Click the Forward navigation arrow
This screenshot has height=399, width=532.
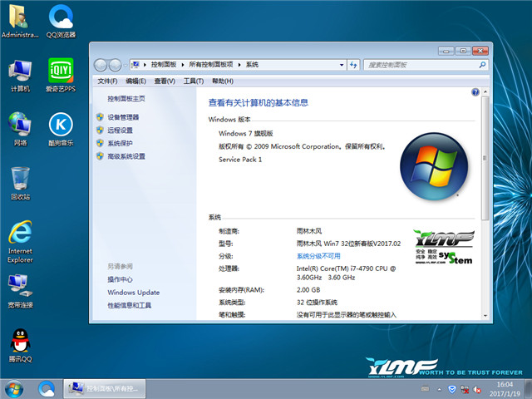115,65
